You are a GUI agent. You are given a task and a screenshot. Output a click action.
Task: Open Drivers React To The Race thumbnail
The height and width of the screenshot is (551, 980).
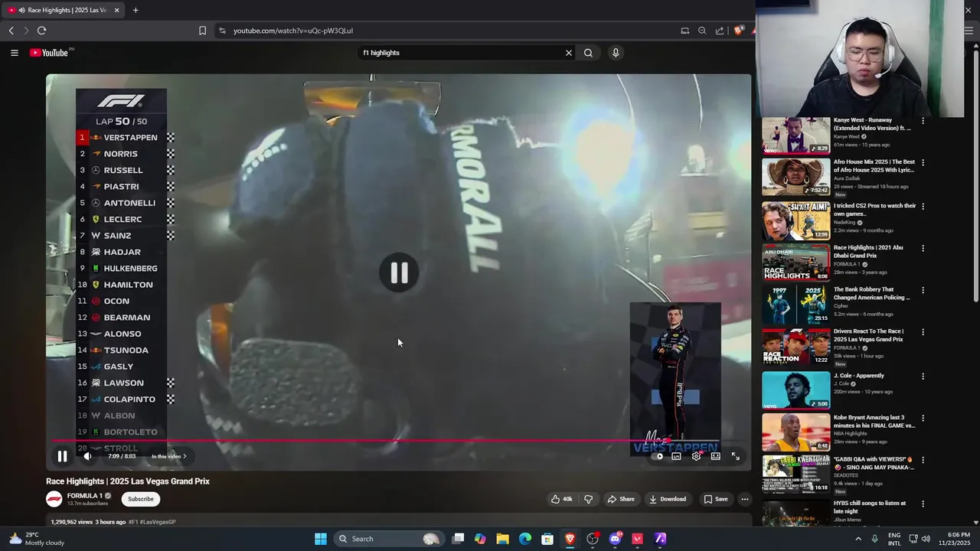coord(795,347)
